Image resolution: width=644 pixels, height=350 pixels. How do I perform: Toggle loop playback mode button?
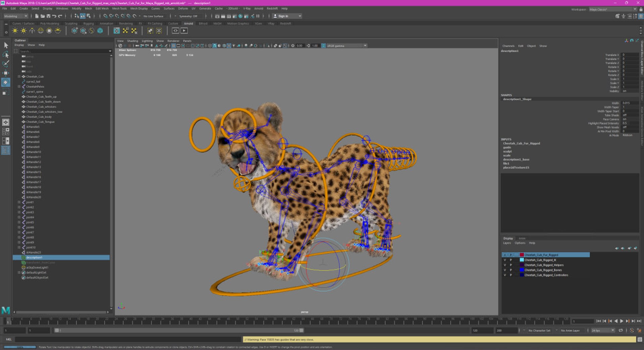[x=621, y=331]
